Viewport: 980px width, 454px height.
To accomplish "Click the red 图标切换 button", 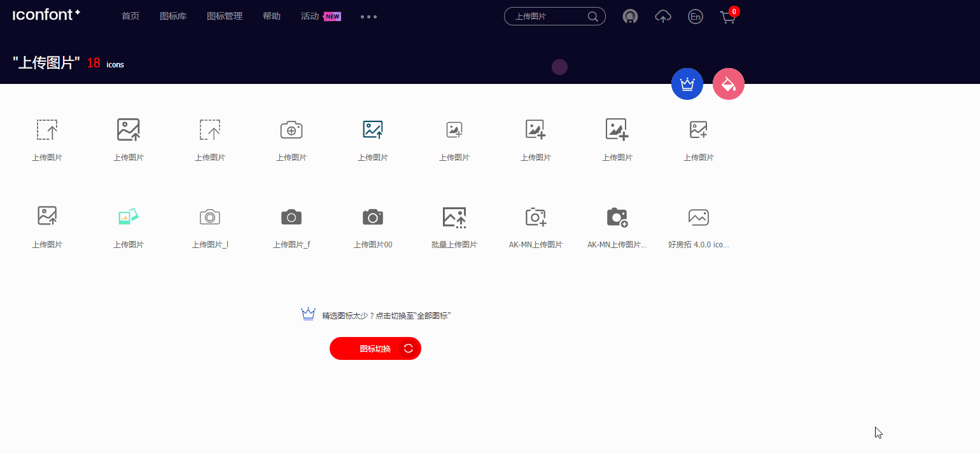I will [x=375, y=348].
